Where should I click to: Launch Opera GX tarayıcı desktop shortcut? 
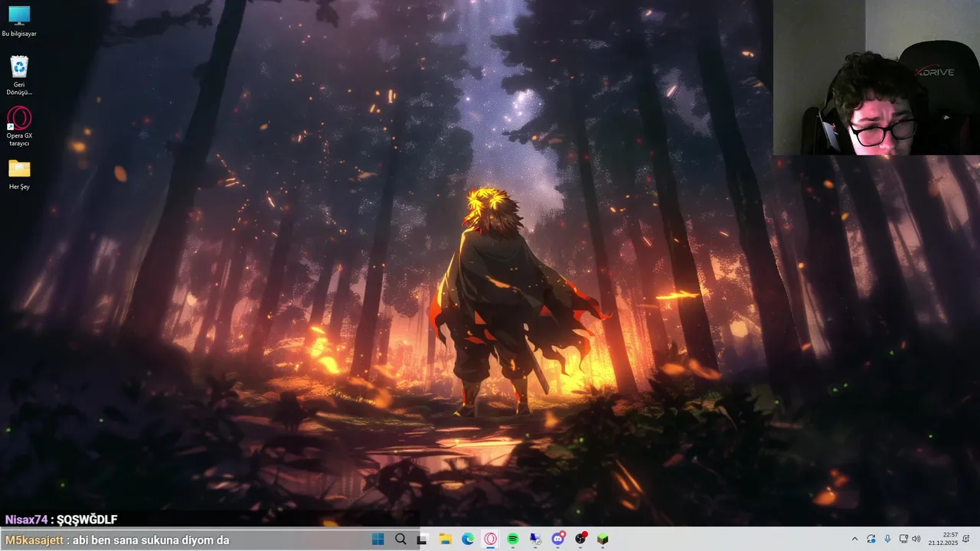19,126
